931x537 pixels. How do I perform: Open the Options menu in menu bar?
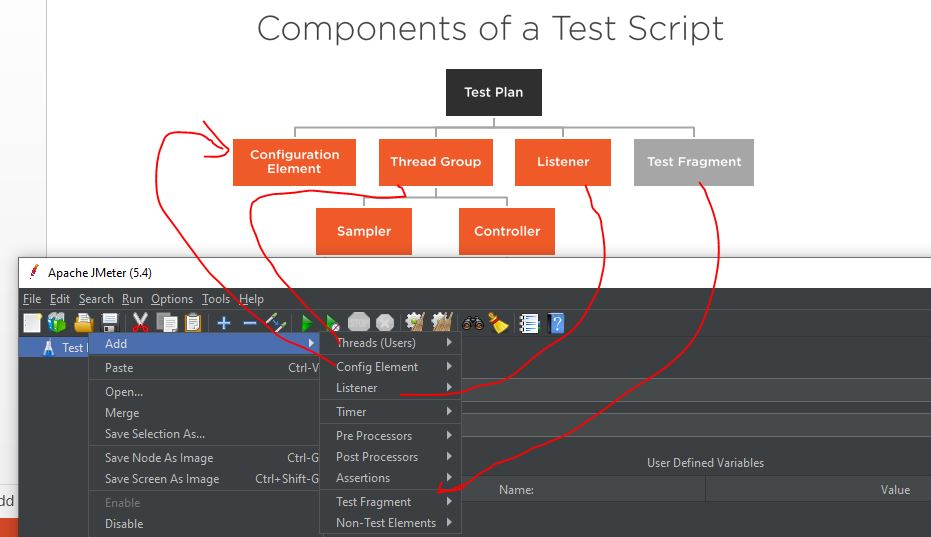[x=172, y=299]
